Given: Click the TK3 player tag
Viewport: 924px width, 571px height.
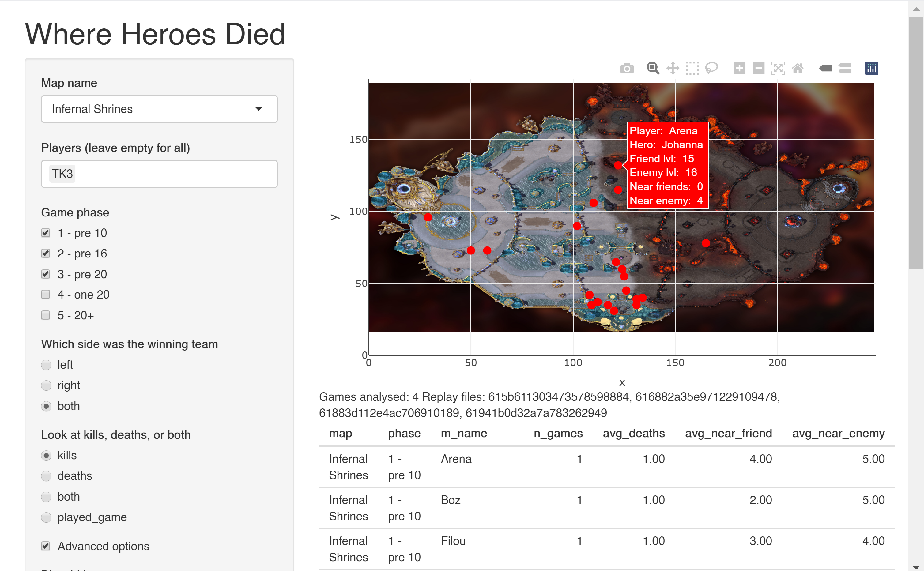Looking at the screenshot, I should 62,174.
